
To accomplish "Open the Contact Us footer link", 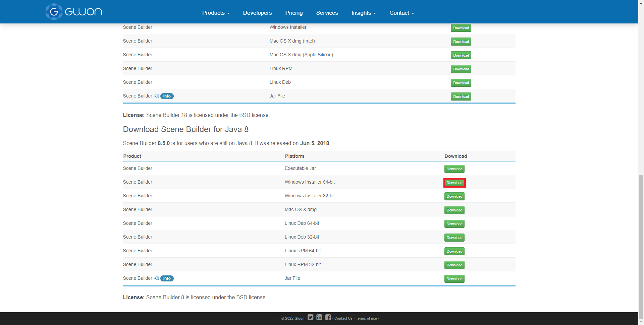I will 343,318.
